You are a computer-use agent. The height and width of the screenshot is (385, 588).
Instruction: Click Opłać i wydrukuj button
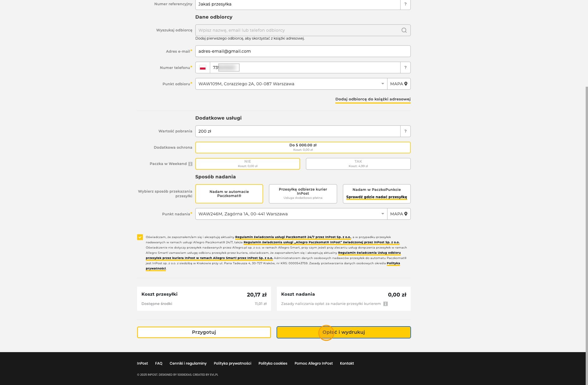pyautogui.click(x=344, y=332)
